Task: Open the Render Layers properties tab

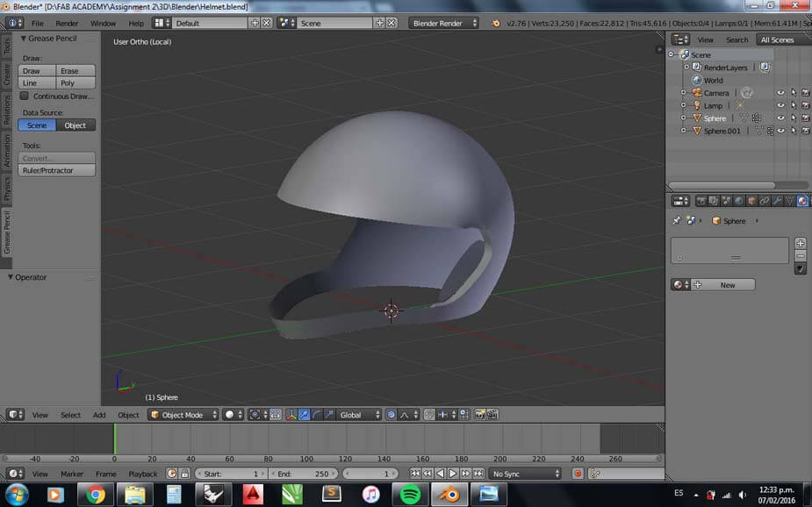Action: tap(714, 201)
